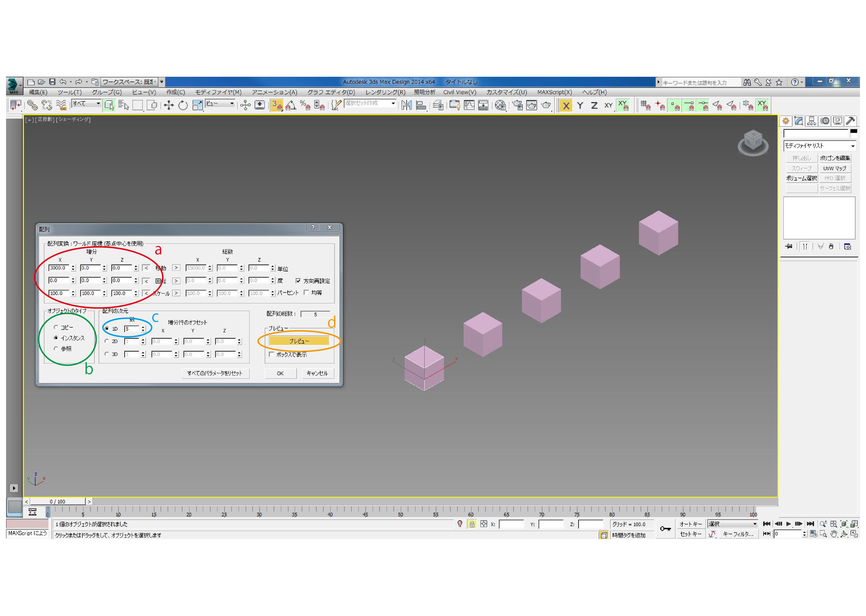Click the Mirror tool icon
The height and width of the screenshot is (616, 866).
tap(406, 105)
